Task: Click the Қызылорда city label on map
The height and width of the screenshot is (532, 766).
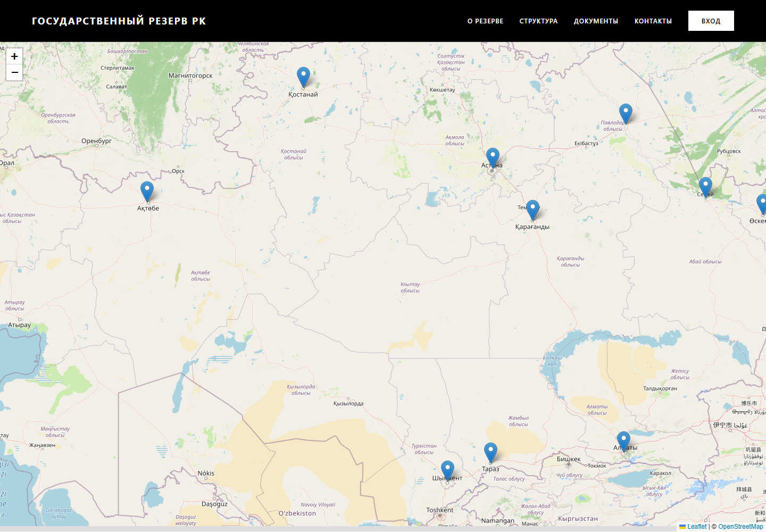Action: pyautogui.click(x=348, y=403)
